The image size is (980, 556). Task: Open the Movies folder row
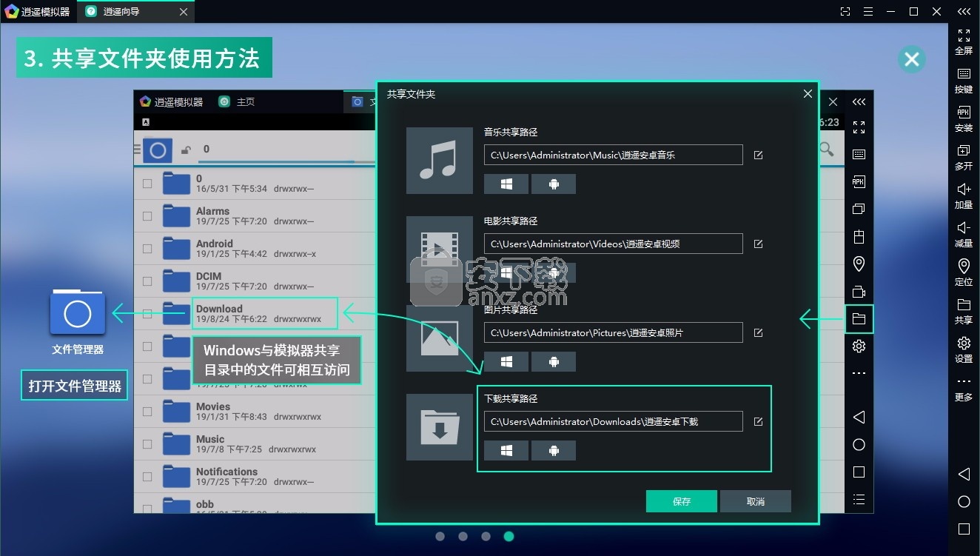tap(255, 412)
